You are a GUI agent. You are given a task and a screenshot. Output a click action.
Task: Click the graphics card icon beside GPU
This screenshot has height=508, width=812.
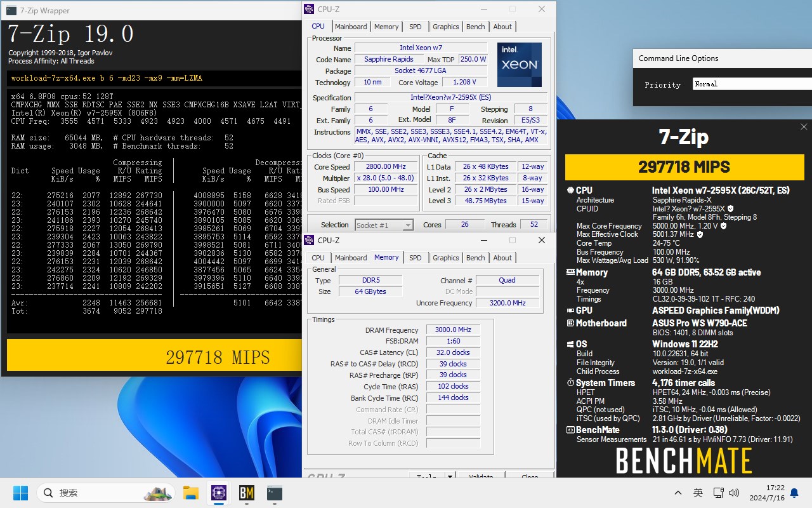[x=570, y=311]
